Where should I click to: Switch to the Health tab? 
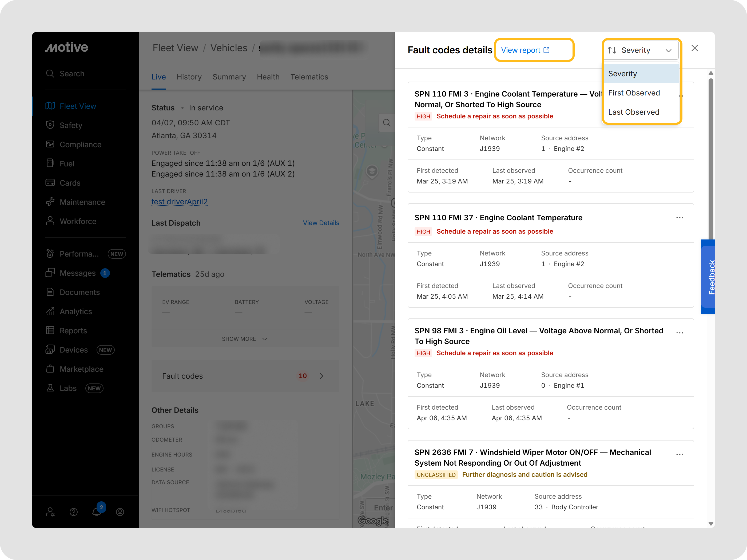(x=268, y=77)
